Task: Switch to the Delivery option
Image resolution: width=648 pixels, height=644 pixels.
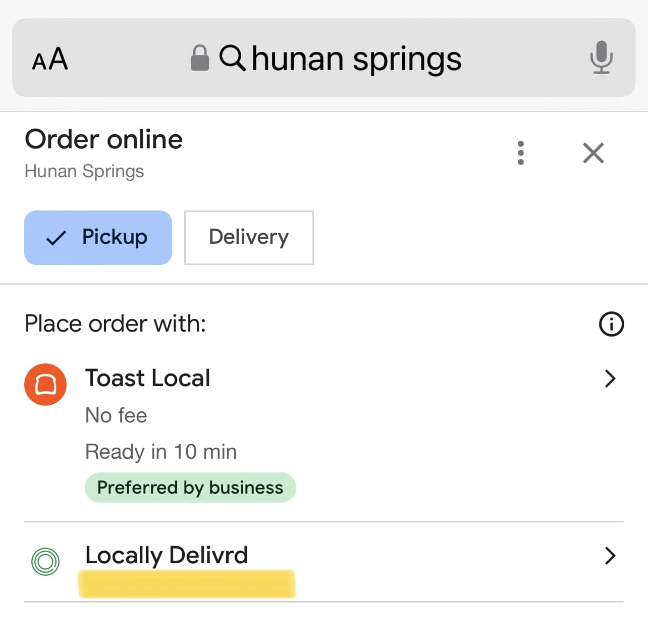Action: 249,238
